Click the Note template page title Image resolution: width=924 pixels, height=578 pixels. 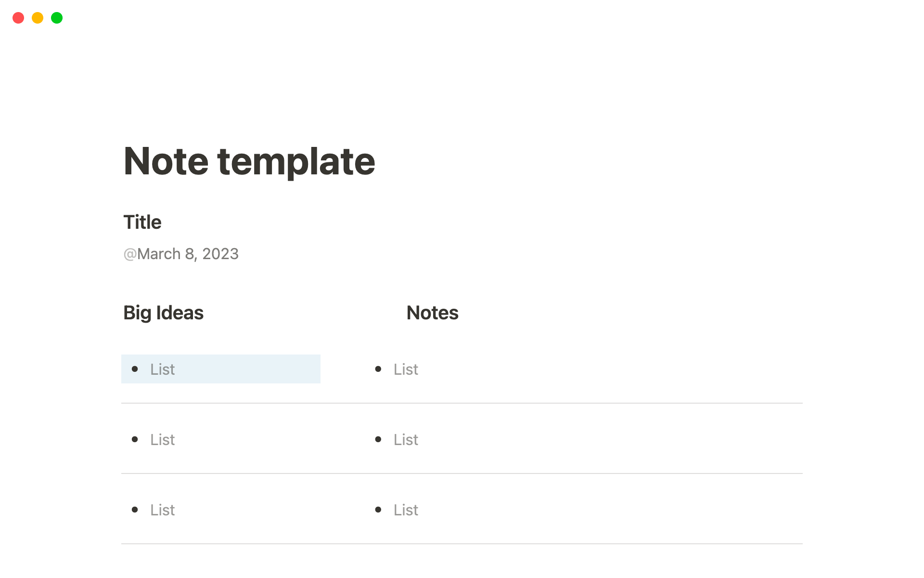[x=249, y=161]
